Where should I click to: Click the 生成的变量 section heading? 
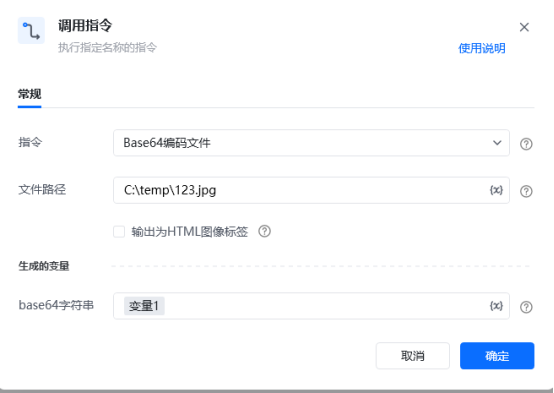pos(44,266)
